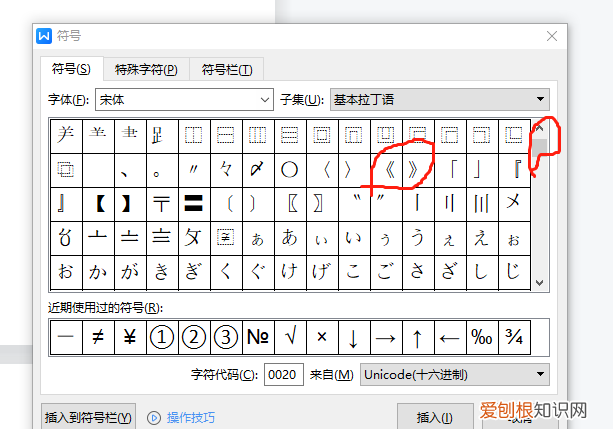Select the hiragana き character in grid
Image resolution: width=613 pixels, height=429 pixels.
[x=163, y=272]
